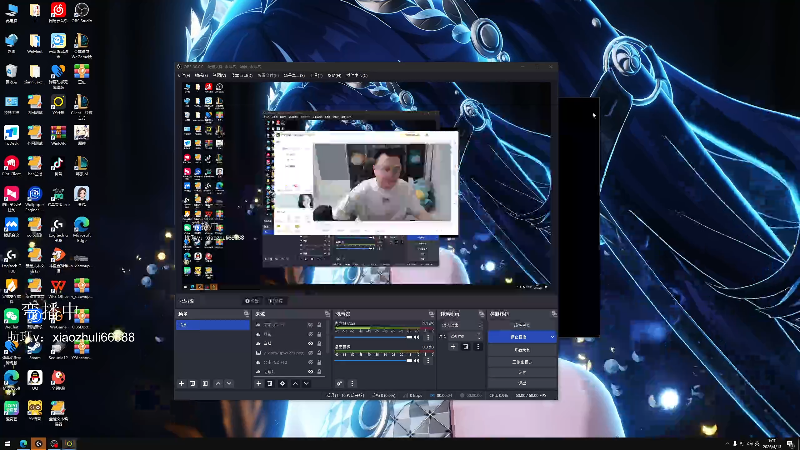The width and height of the screenshot is (800, 450).
Task: Toggle visibility eye of third source row
Action: [x=310, y=343]
